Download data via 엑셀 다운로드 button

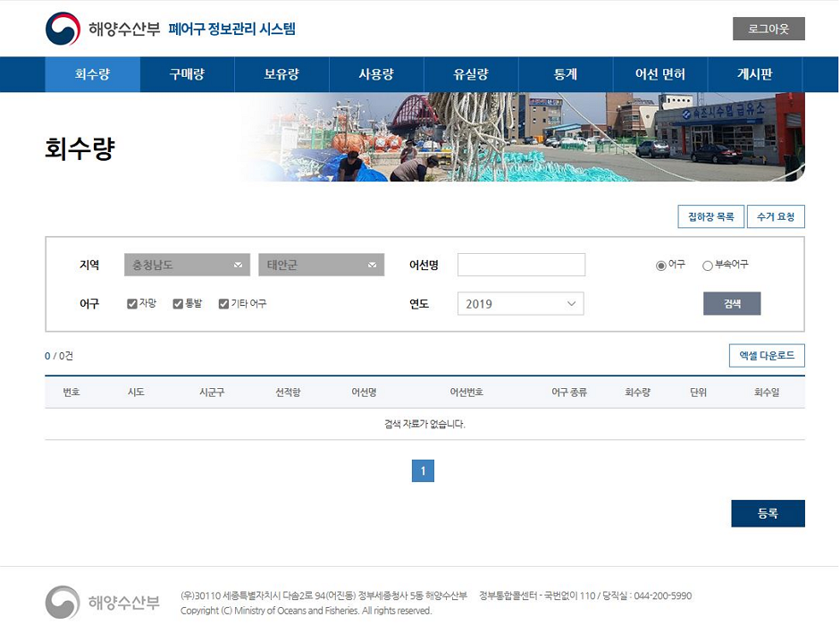767,355
